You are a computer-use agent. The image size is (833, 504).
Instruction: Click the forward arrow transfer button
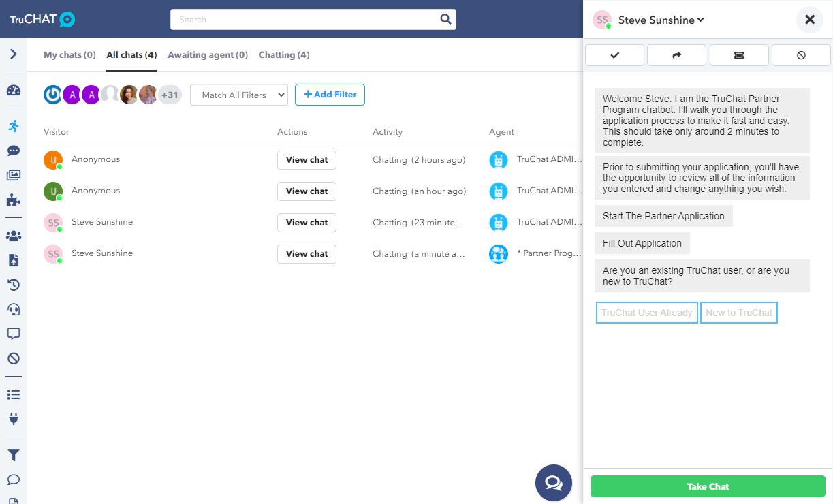(x=676, y=55)
